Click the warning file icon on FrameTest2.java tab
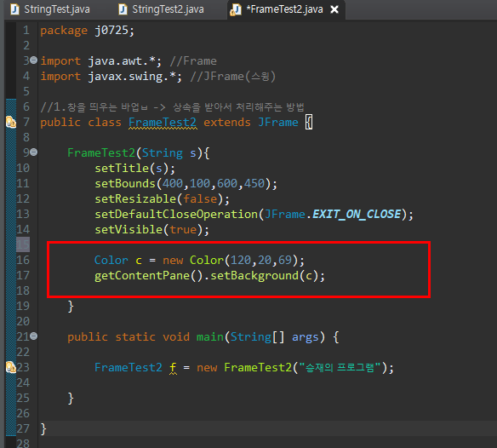 (236, 9)
